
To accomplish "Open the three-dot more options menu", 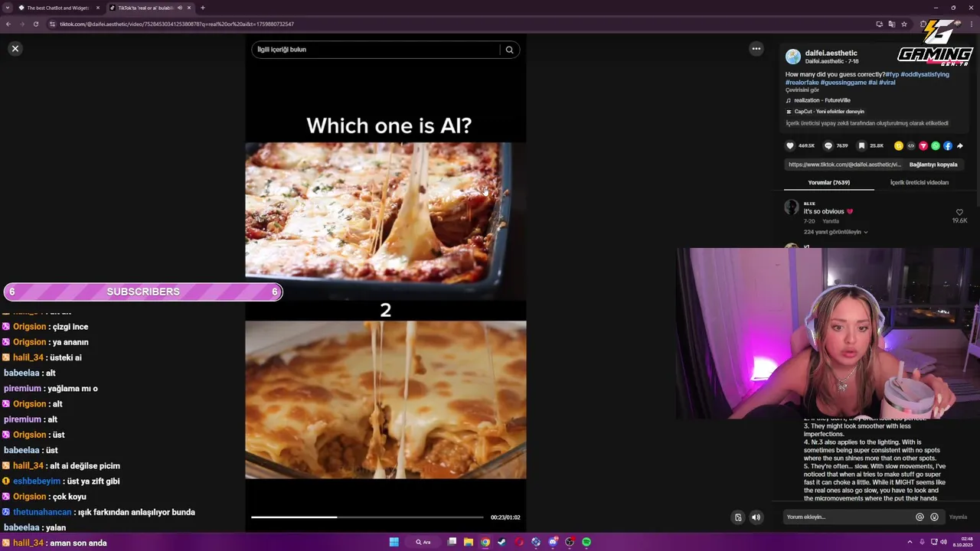I will click(x=756, y=48).
